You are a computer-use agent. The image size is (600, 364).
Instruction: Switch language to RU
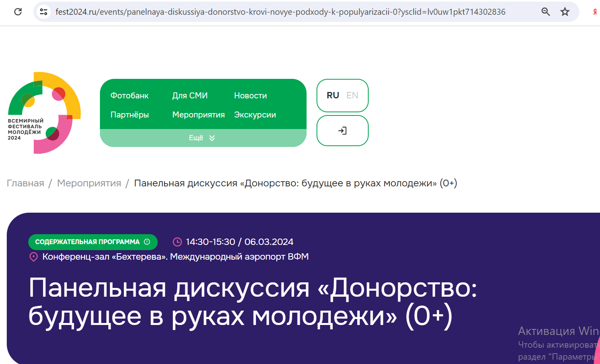pos(333,95)
